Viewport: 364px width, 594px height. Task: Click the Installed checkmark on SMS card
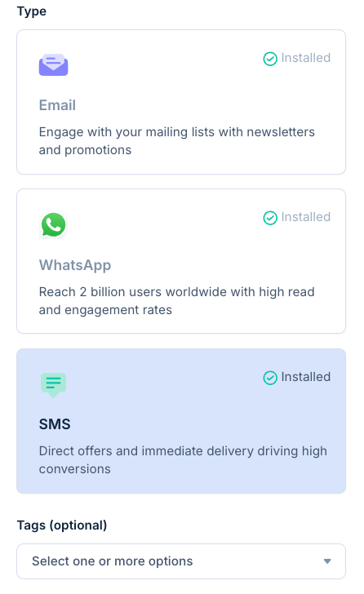[x=270, y=378]
